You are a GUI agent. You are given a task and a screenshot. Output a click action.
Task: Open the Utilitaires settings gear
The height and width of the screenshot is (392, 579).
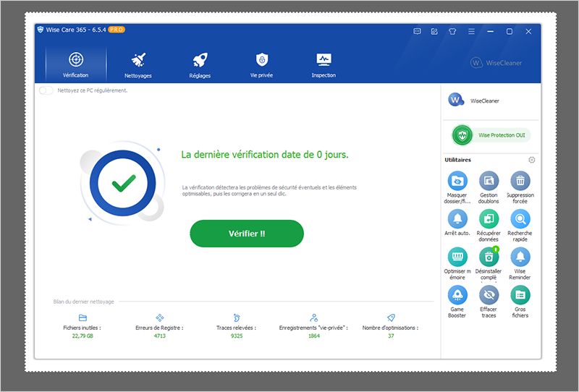tap(532, 160)
